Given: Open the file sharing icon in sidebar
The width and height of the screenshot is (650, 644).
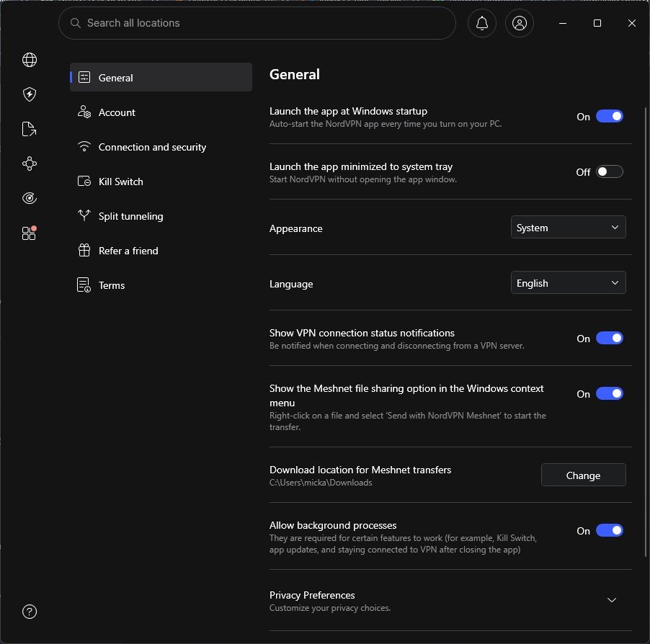Looking at the screenshot, I should click(29, 129).
